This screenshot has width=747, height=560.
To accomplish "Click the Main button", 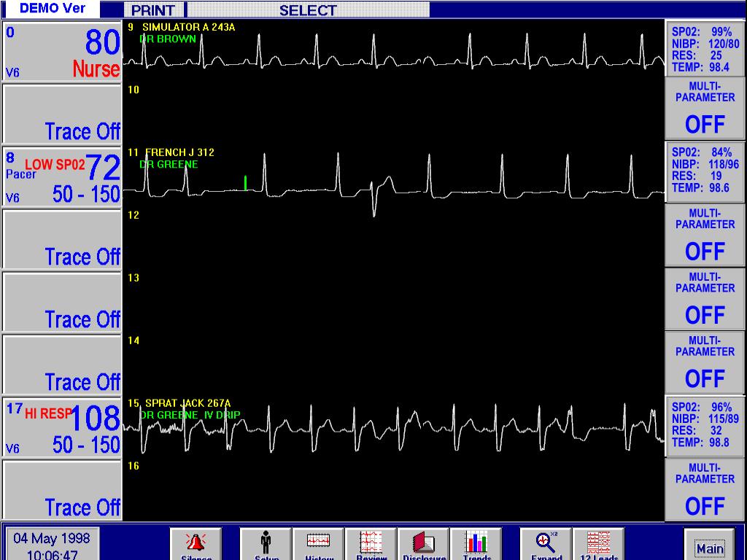I will pyautogui.click(x=709, y=544).
